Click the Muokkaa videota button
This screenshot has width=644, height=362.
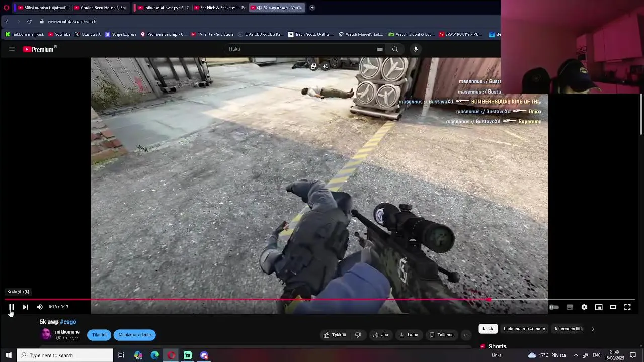134,335
